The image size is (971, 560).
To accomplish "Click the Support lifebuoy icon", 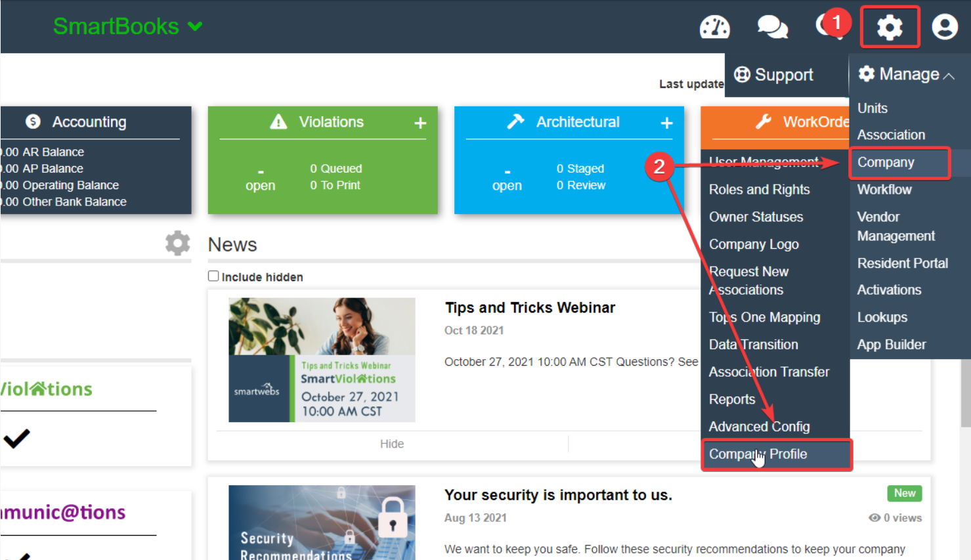I will click(x=742, y=75).
